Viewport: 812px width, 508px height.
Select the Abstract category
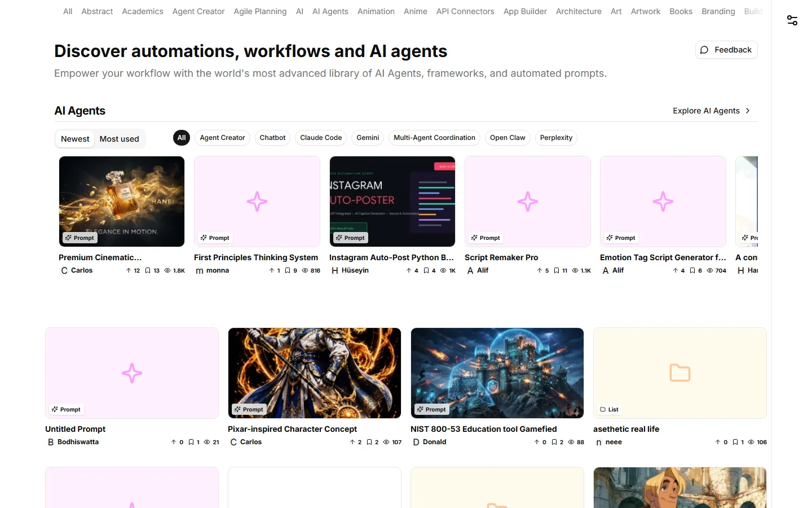97,11
